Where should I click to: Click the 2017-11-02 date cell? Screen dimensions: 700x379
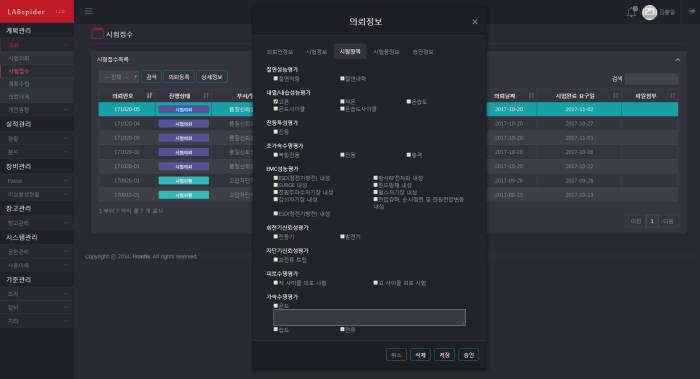click(579, 109)
